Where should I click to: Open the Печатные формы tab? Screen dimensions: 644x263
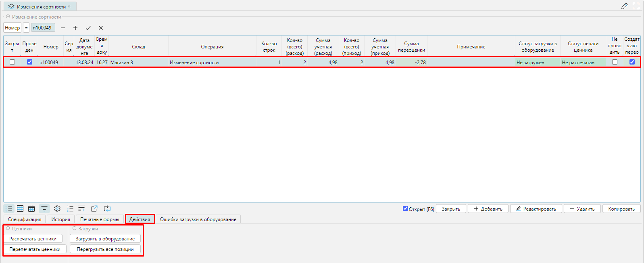[x=100, y=219]
